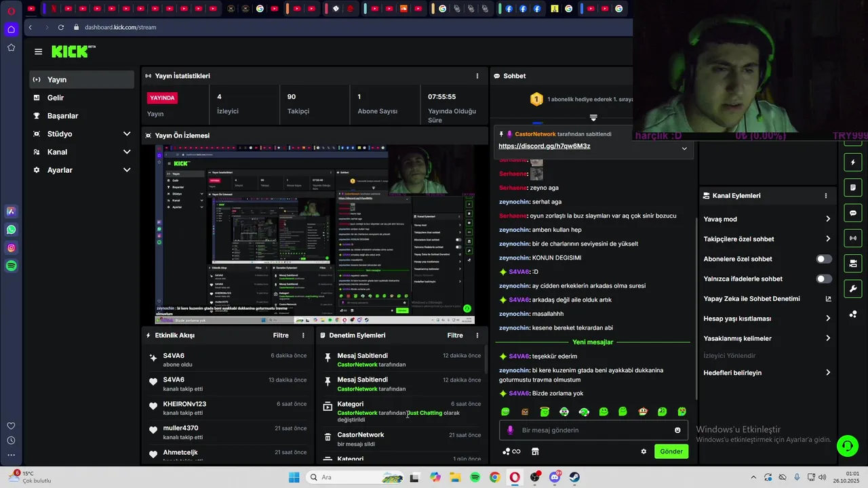Open the pinned Discord invite link

pos(544,146)
